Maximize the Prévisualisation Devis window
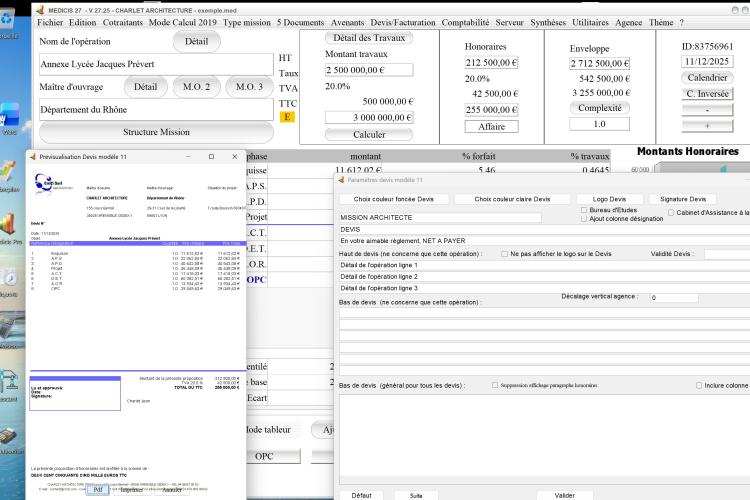750x500 pixels. [211, 156]
